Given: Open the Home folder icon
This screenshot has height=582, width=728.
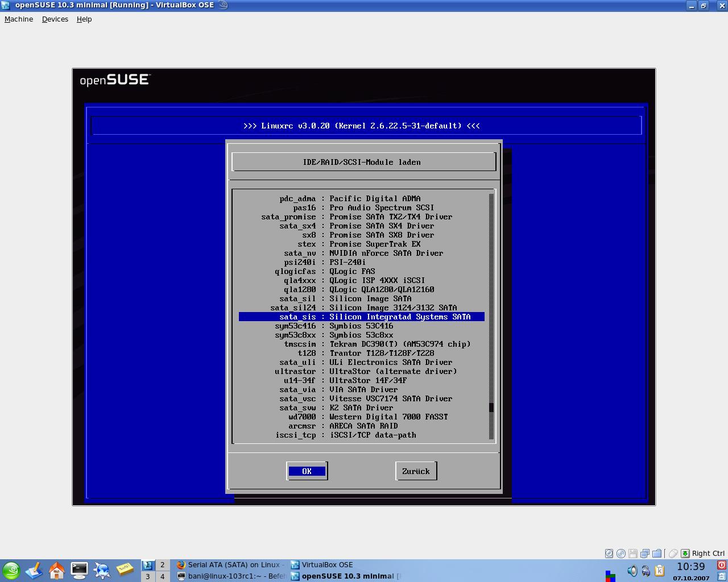Looking at the screenshot, I should [x=56, y=570].
